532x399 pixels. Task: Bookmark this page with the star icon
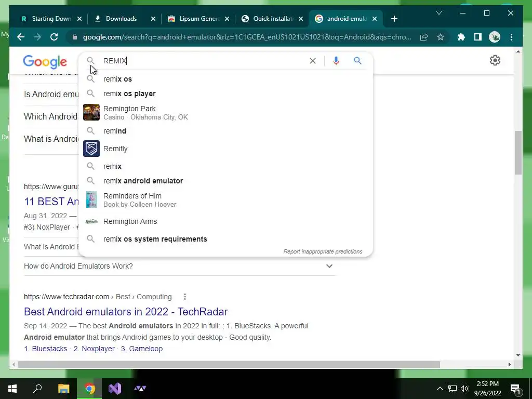441,37
